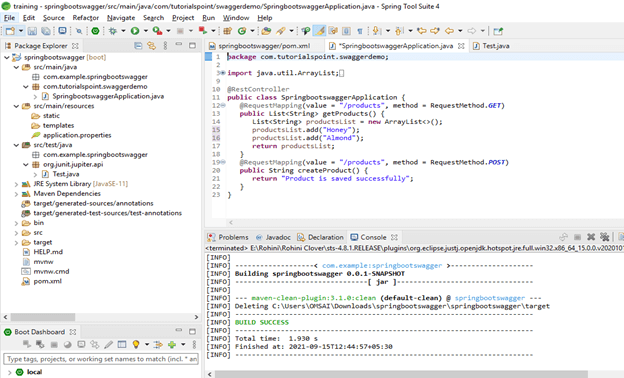
Task: Click Boot Dashboard tags filter input field
Action: pos(101,359)
